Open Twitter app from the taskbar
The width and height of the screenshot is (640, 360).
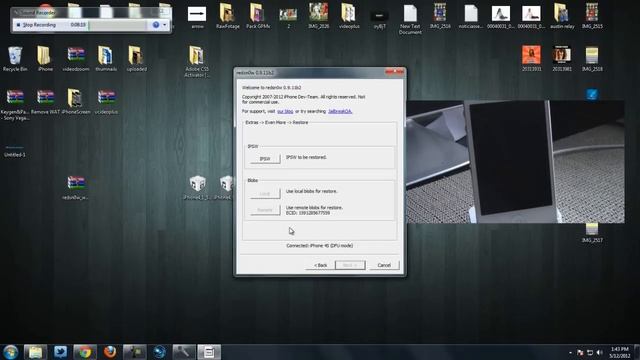click(x=60, y=352)
